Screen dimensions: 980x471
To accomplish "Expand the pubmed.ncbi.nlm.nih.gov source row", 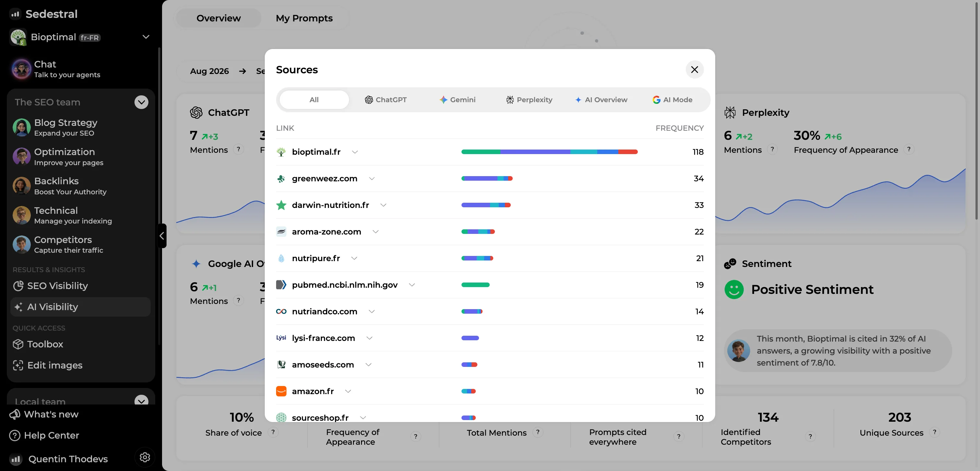I will point(412,285).
